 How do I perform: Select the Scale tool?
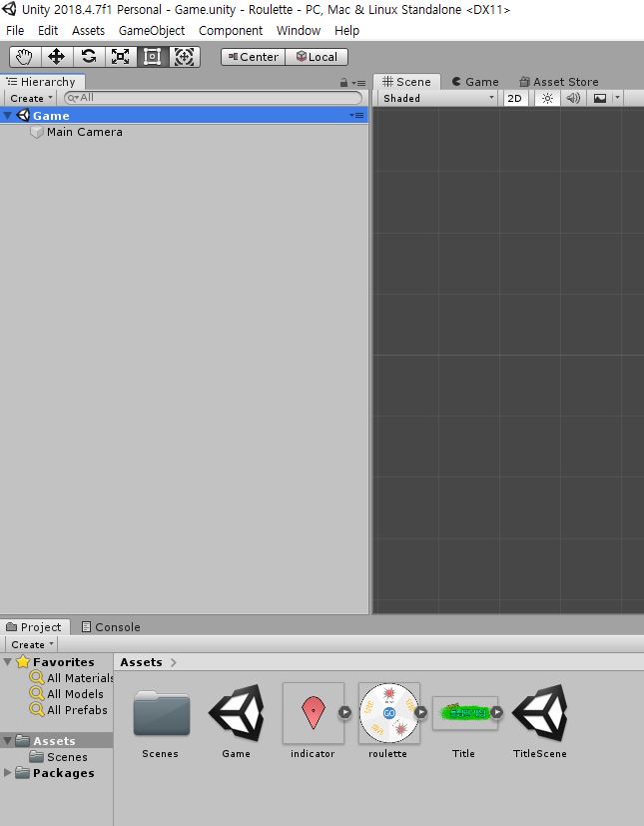[121, 56]
